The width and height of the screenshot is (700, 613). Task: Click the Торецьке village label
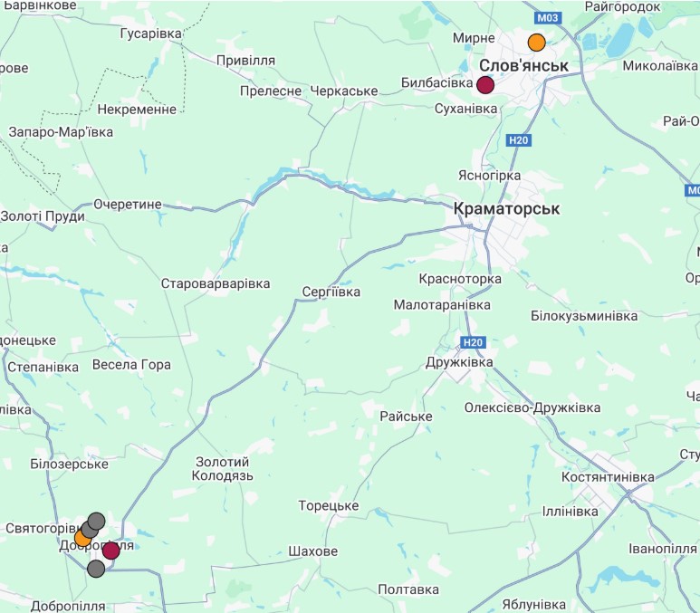pyautogui.click(x=328, y=505)
